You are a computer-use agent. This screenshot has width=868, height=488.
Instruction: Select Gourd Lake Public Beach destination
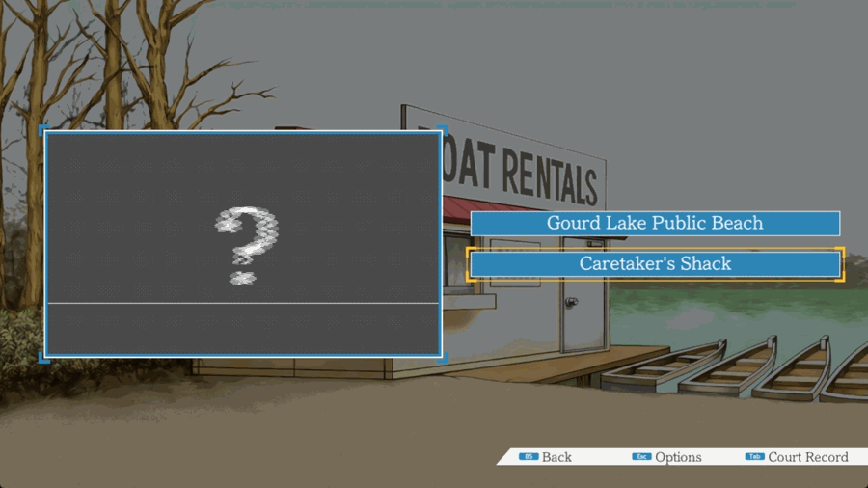pos(655,223)
